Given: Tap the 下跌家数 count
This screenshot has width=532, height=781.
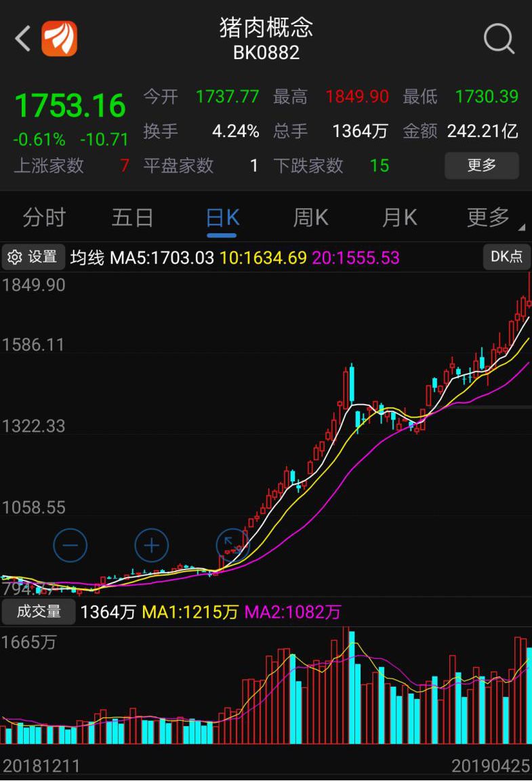Looking at the screenshot, I should pyautogui.click(x=379, y=165).
